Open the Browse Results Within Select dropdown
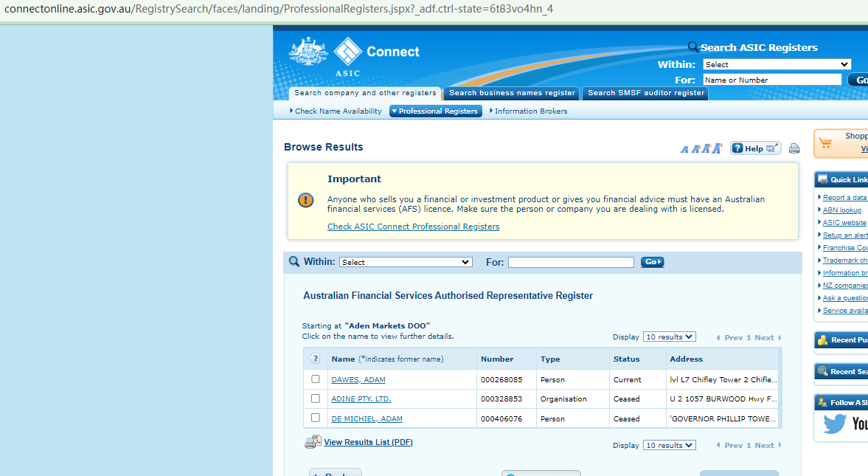Image resolution: width=868 pixels, height=476 pixels. pos(406,262)
